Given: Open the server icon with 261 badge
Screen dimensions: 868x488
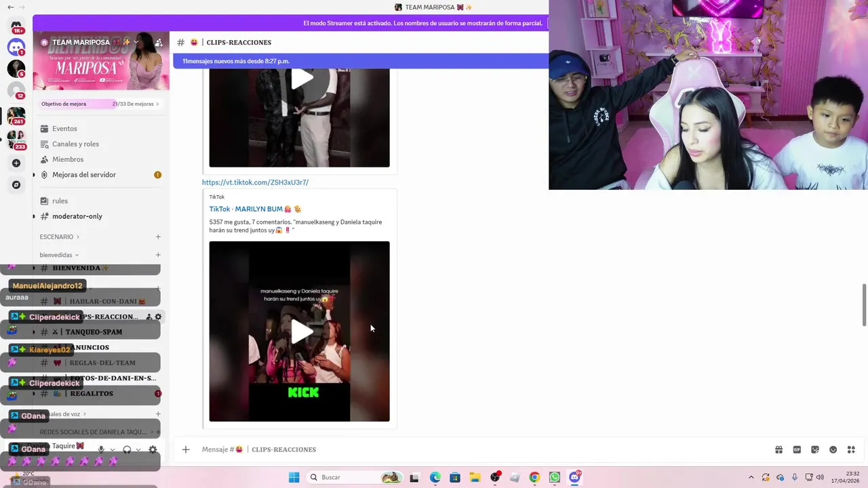Looking at the screenshot, I should tap(16, 116).
